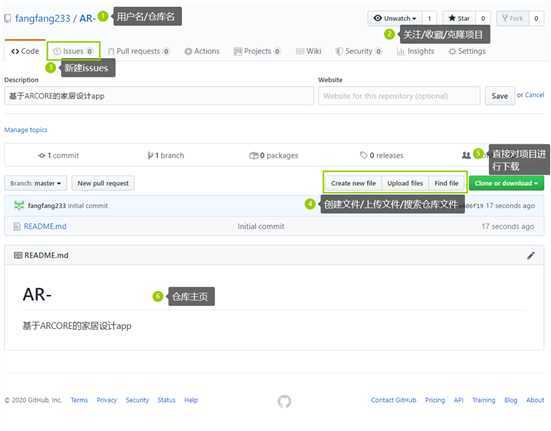Click New pull request button
This screenshot has height=431, width=551.
point(103,183)
